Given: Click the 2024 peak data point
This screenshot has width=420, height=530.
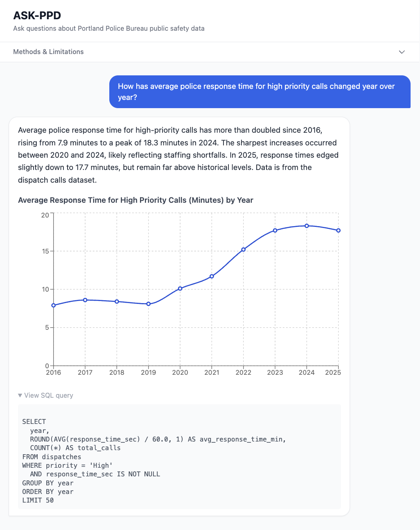Looking at the screenshot, I should coord(307,226).
